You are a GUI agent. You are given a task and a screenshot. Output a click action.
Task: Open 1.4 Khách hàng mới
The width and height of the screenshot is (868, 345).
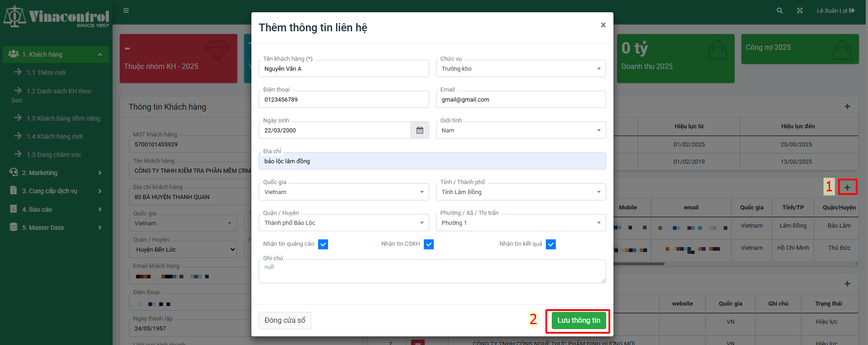click(56, 136)
